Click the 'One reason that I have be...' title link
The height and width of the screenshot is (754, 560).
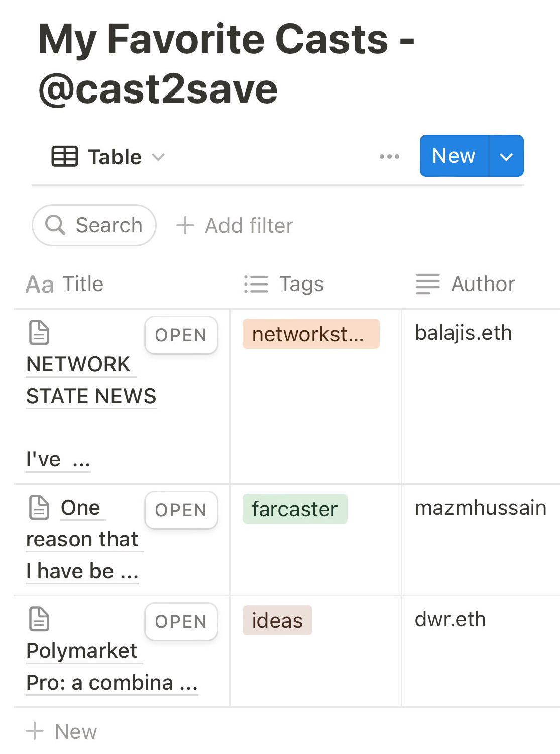pos(83,540)
